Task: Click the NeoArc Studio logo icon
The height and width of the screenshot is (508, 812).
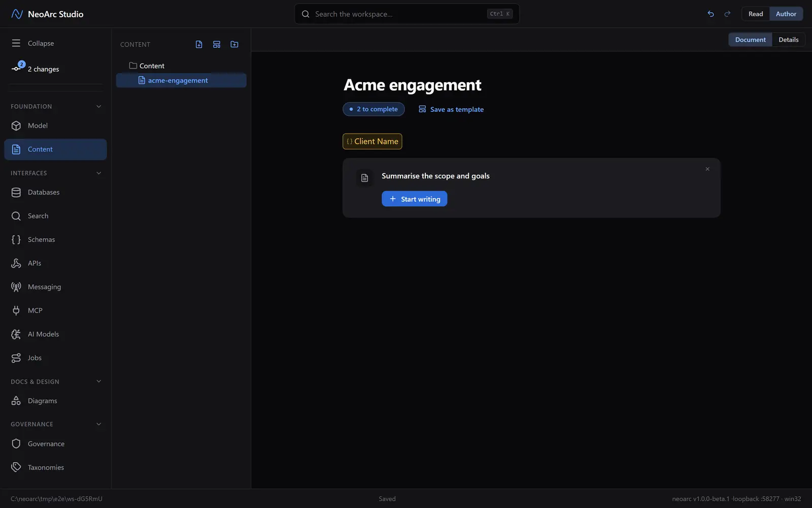Action: [17, 14]
